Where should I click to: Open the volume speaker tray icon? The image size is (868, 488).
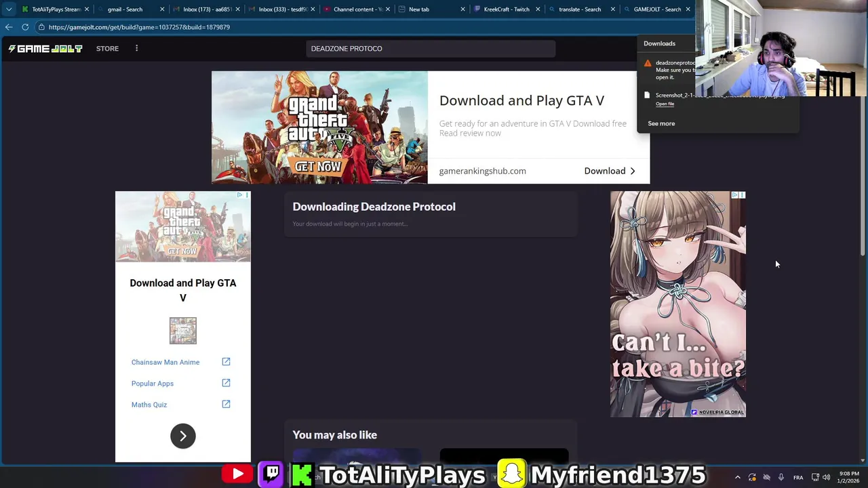pos(826,477)
